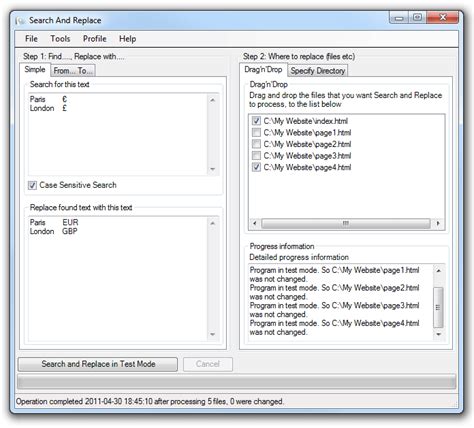Click the down arrow of Replace text scrollbar
474x428 pixels.
(213, 334)
